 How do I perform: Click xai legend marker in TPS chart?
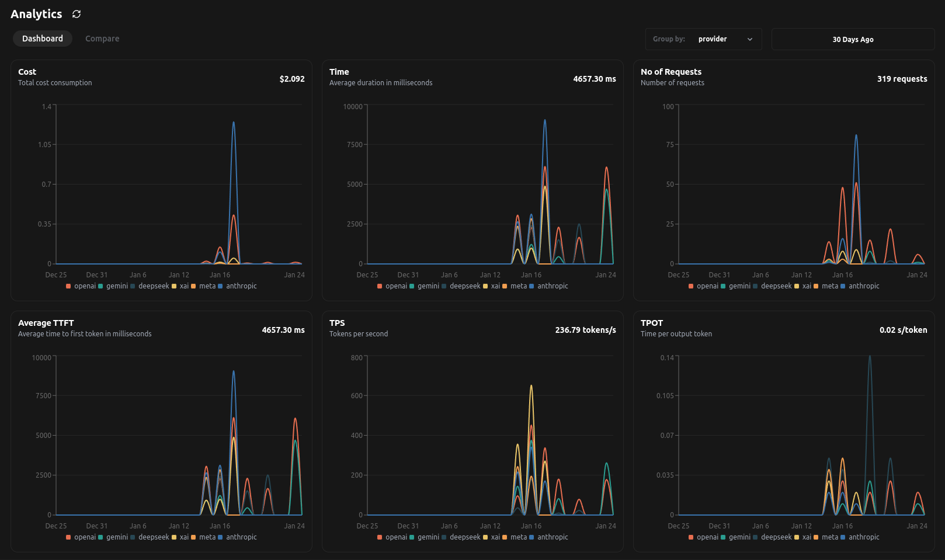click(x=485, y=537)
